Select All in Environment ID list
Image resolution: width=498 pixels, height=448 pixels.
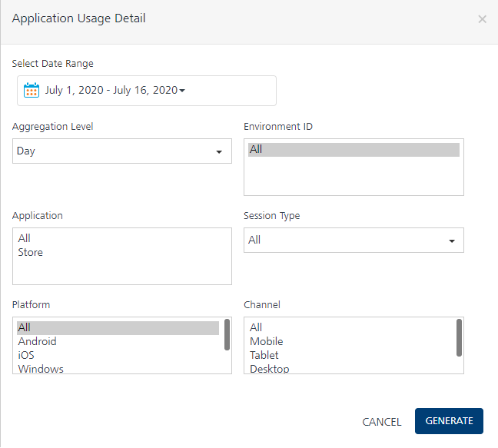click(354, 150)
